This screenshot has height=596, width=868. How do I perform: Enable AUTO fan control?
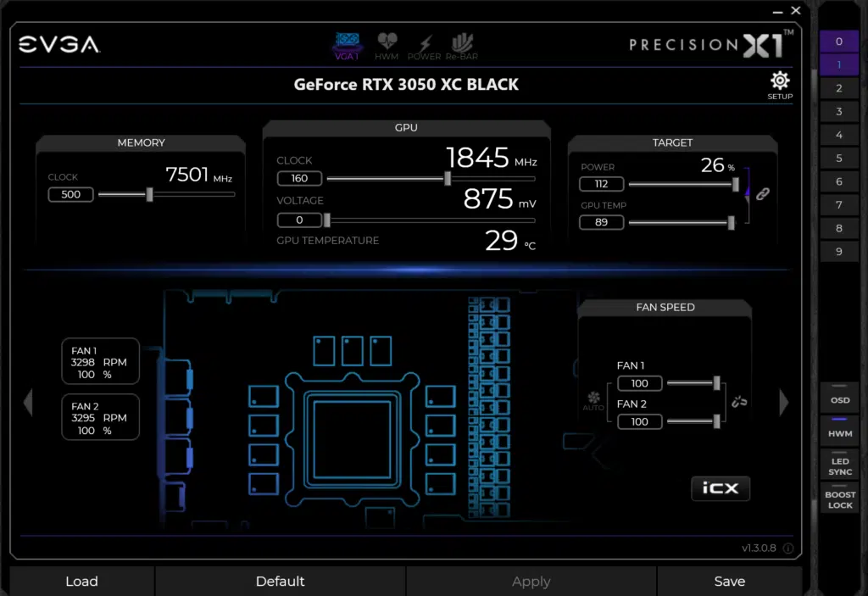coord(593,398)
